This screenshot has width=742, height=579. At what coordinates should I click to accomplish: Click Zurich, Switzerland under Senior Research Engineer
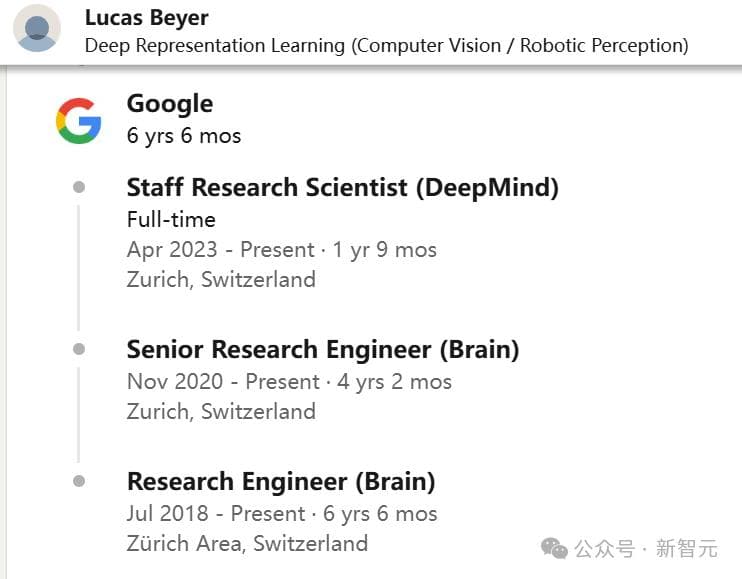(221, 411)
